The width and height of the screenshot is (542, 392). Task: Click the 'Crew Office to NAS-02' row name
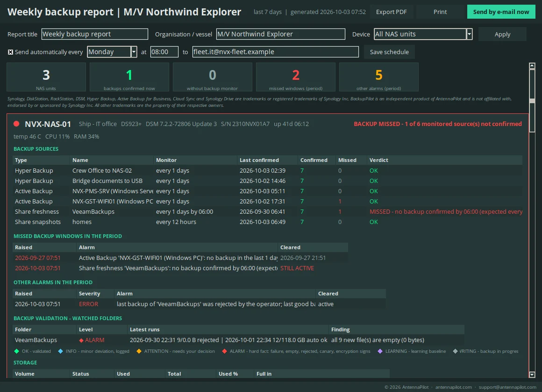tap(102, 171)
